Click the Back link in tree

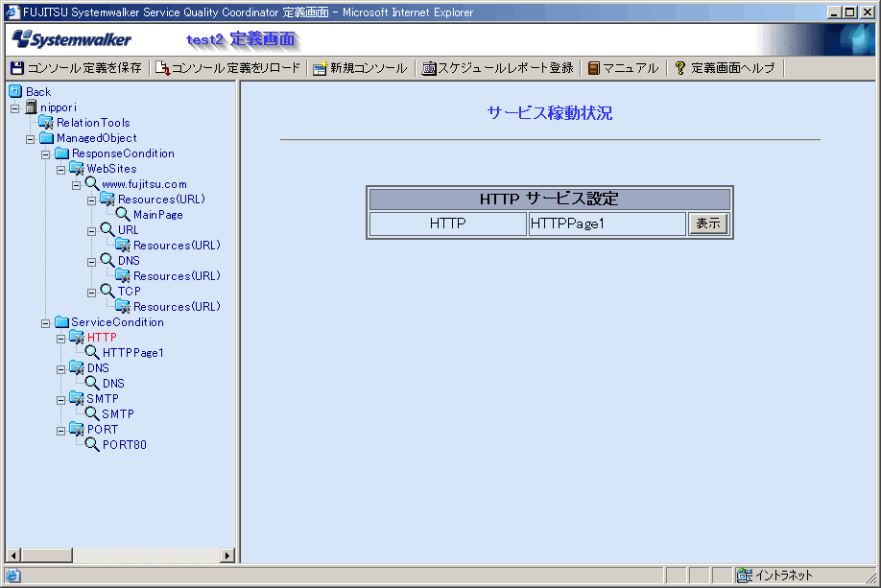[x=38, y=91]
